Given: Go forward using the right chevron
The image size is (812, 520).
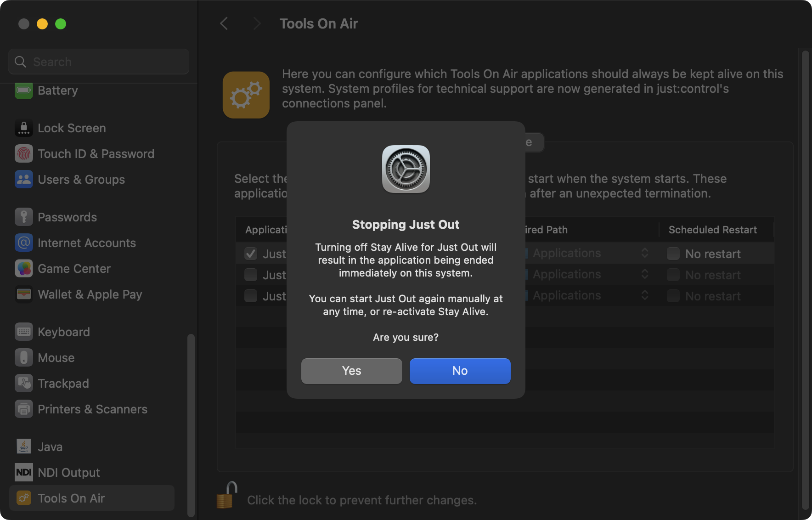Looking at the screenshot, I should [257, 24].
